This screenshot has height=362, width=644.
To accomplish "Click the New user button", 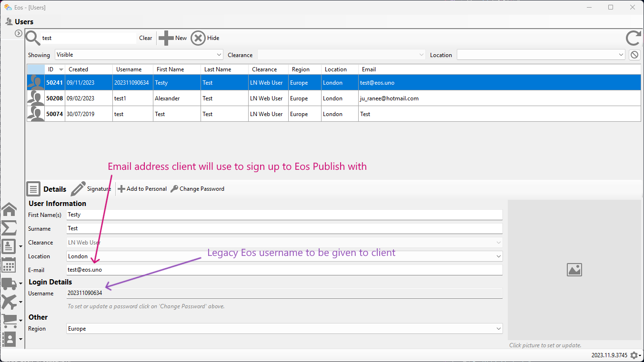I will 173,38.
